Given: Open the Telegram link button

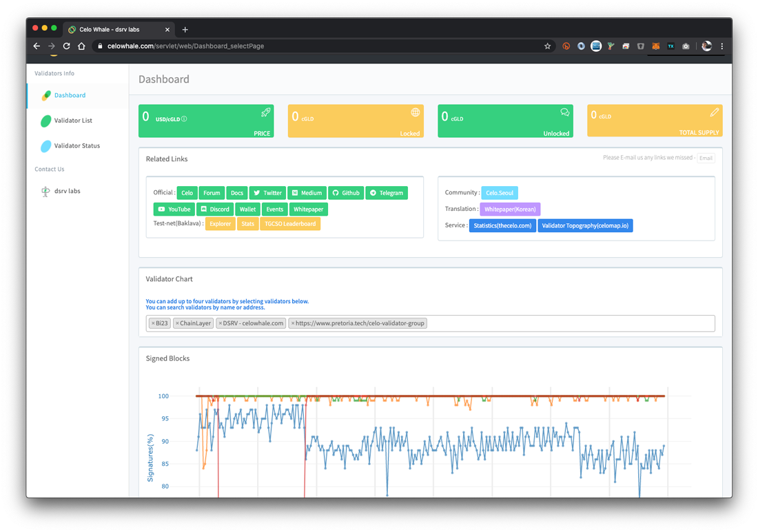Looking at the screenshot, I should click(x=387, y=193).
